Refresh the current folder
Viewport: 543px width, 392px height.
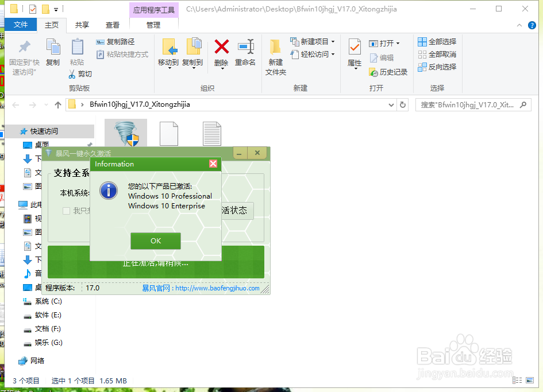403,105
